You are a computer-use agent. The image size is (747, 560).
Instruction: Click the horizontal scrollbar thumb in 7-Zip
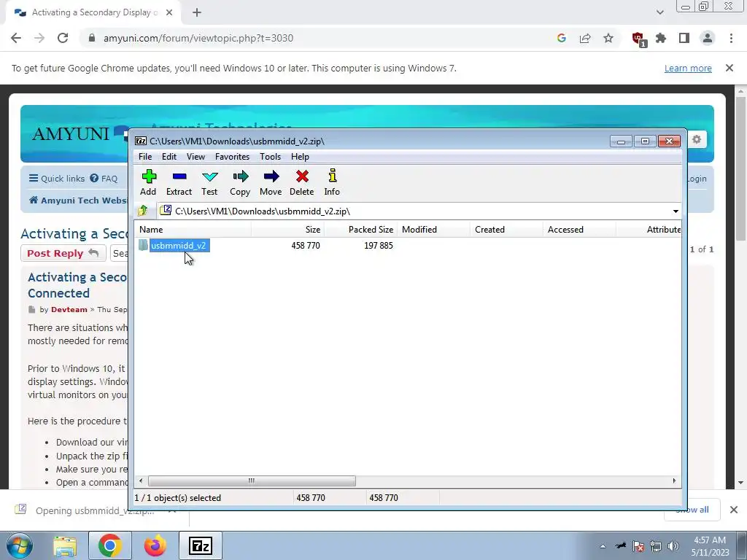252,481
